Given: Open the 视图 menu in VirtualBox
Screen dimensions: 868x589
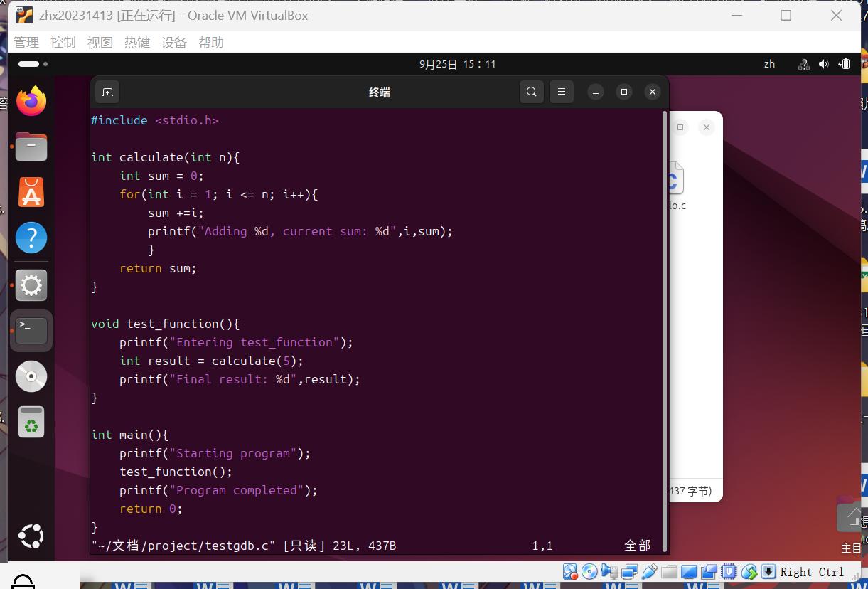Looking at the screenshot, I should click(100, 43).
